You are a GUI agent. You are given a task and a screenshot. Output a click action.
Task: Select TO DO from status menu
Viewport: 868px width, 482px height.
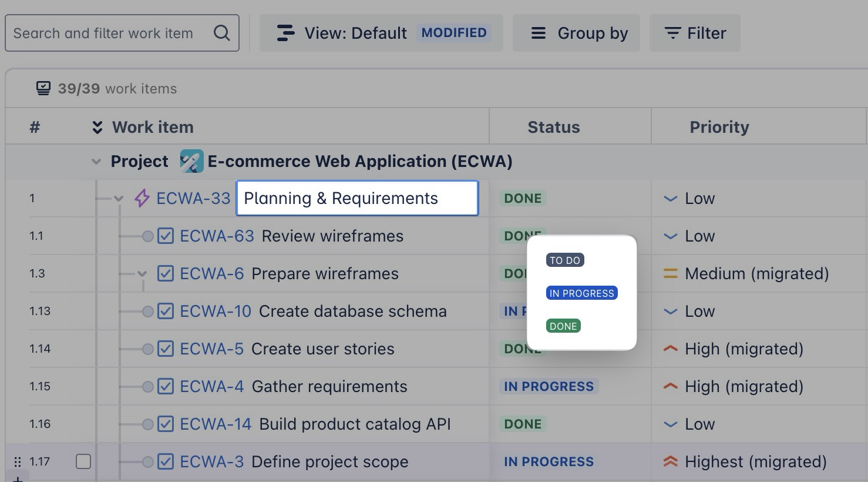[x=564, y=260]
